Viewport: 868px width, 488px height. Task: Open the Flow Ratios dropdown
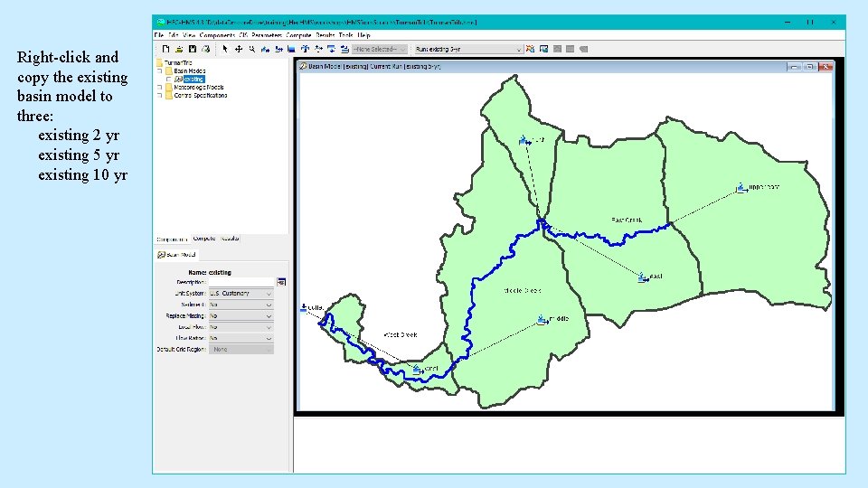(x=241, y=338)
